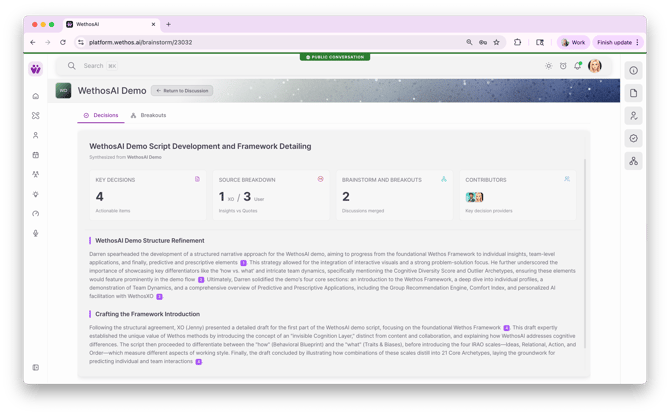The image size is (670, 415).
Task: Open the team group icon in sidebar
Action: click(36, 174)
